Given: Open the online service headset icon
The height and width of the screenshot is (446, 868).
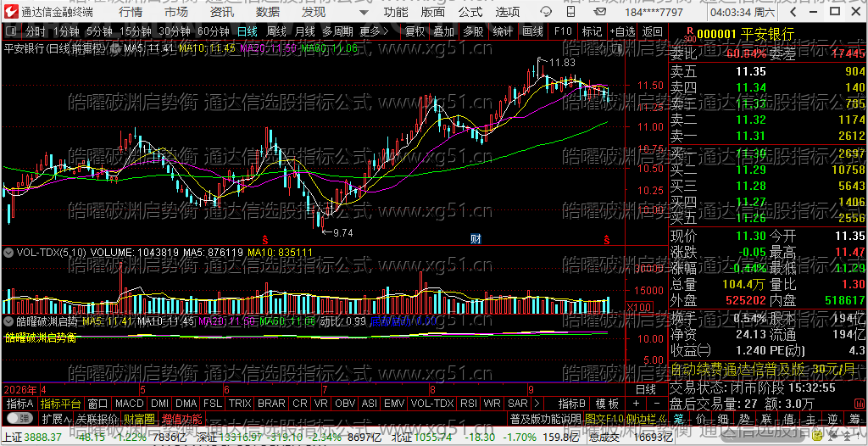Looking at the screenshot, I should pos(545,11).
